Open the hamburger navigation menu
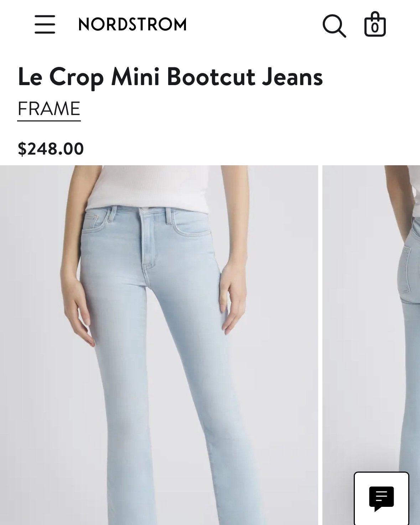Screen dimensions: 420x525 pyautogui.click(x=45, y=24)
